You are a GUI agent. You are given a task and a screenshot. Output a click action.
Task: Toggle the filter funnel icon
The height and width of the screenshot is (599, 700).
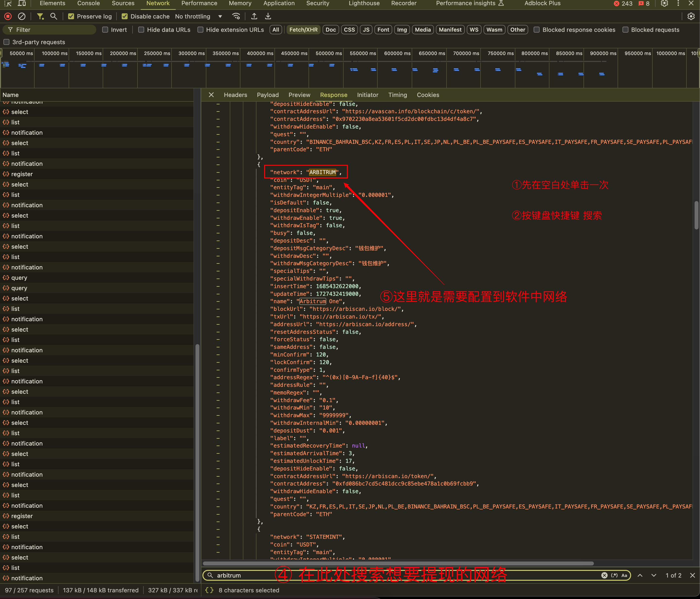coord(40,16)
